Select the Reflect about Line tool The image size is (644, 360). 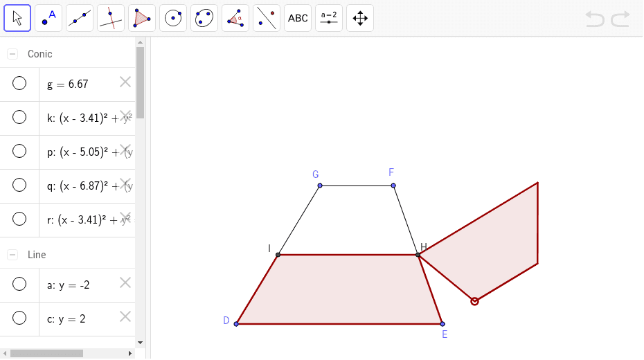(x=267, y=18)
